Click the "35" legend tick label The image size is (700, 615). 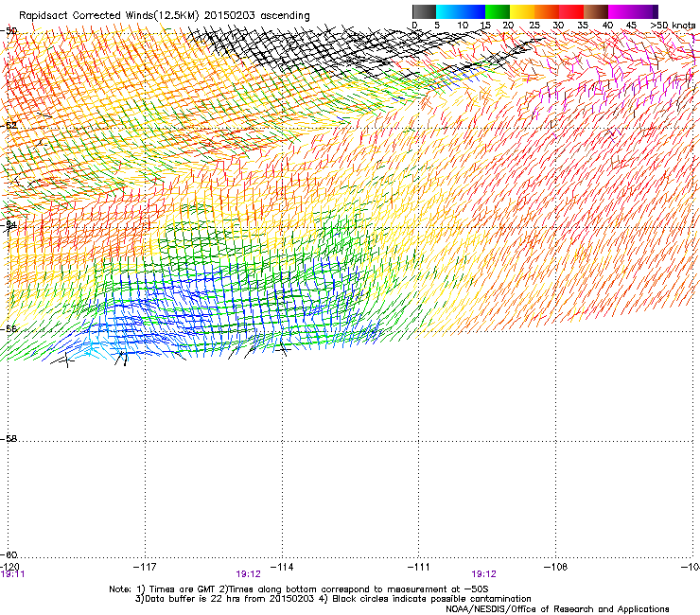click(583, 26)
